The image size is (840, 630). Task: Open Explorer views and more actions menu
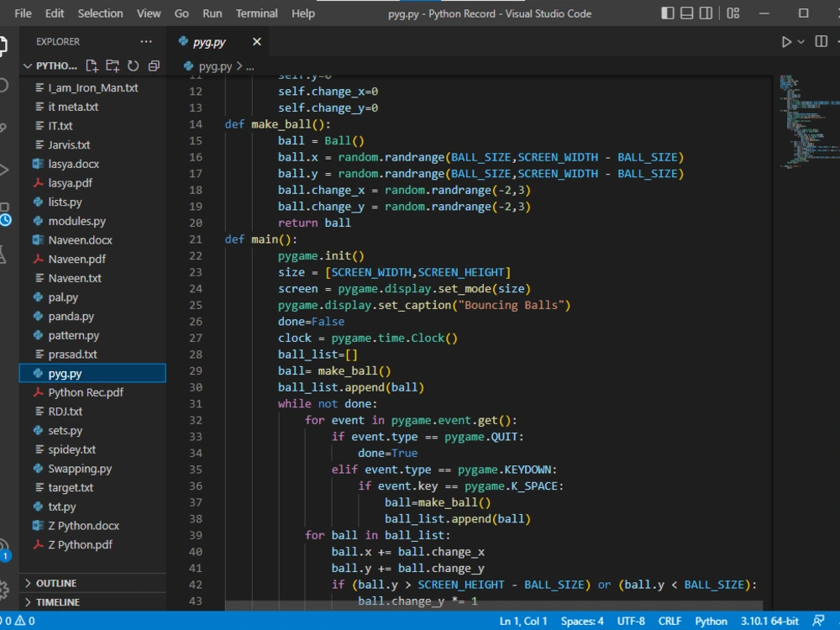point(145,41)
